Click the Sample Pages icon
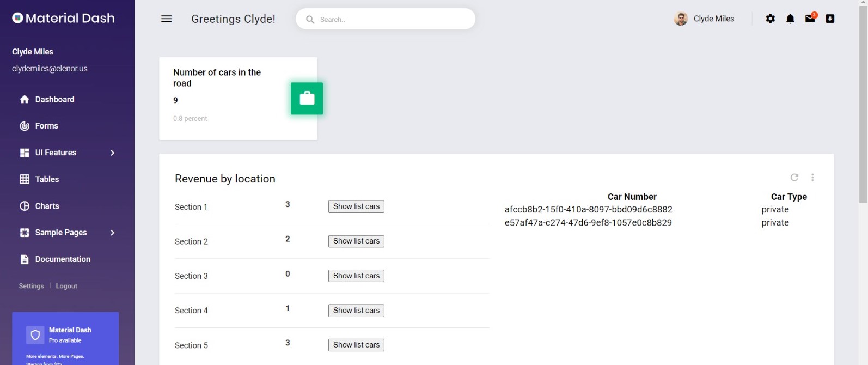The width and height of the screenshot is (868, 365). click(25, 233)
